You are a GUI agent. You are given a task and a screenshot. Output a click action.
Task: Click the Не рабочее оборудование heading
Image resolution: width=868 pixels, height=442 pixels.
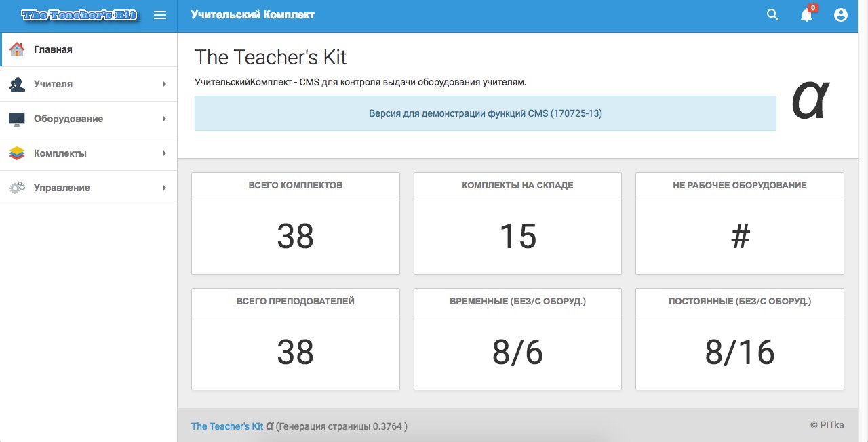(740, 185)
